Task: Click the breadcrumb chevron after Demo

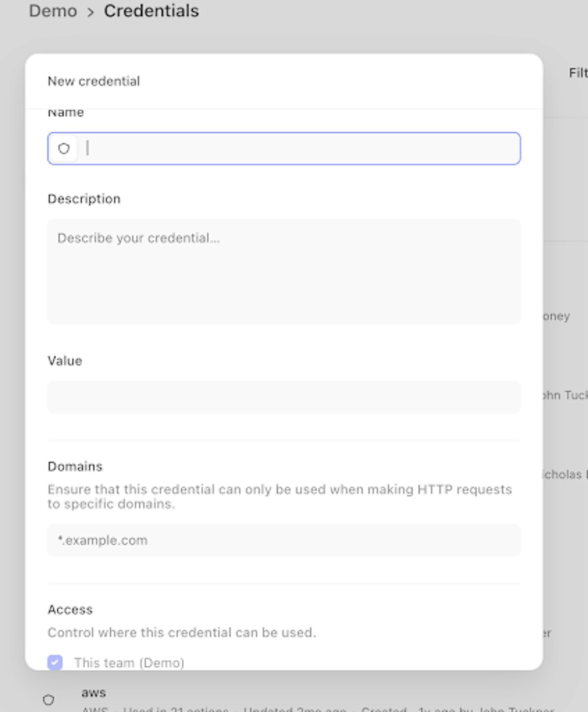Action: click(91, 12)
